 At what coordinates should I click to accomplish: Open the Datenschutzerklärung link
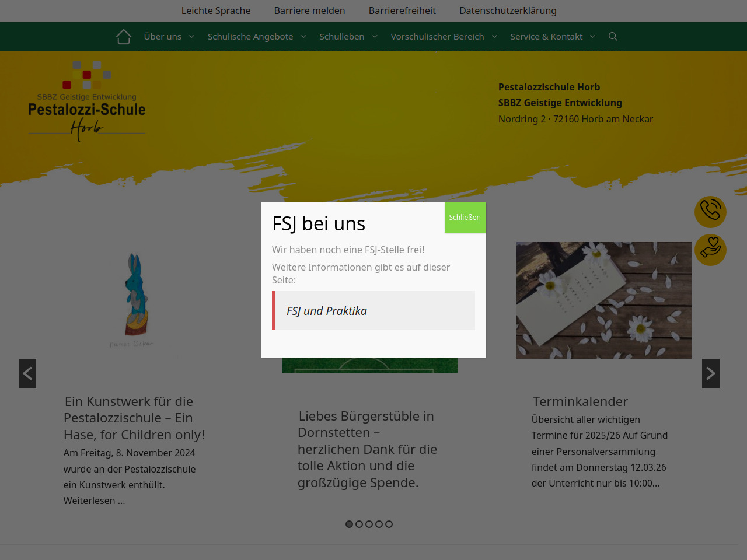click(508, 10)
